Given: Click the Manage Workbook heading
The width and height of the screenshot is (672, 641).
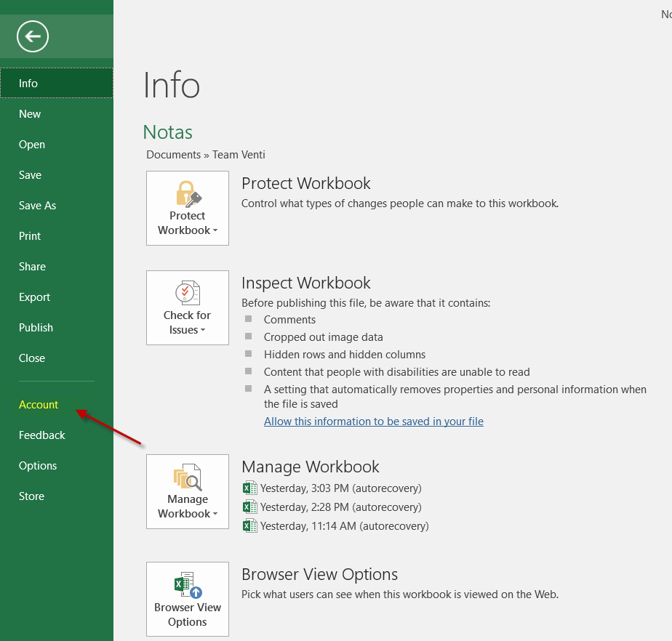Looking at the screenshot, I should (x=311, y=467).
